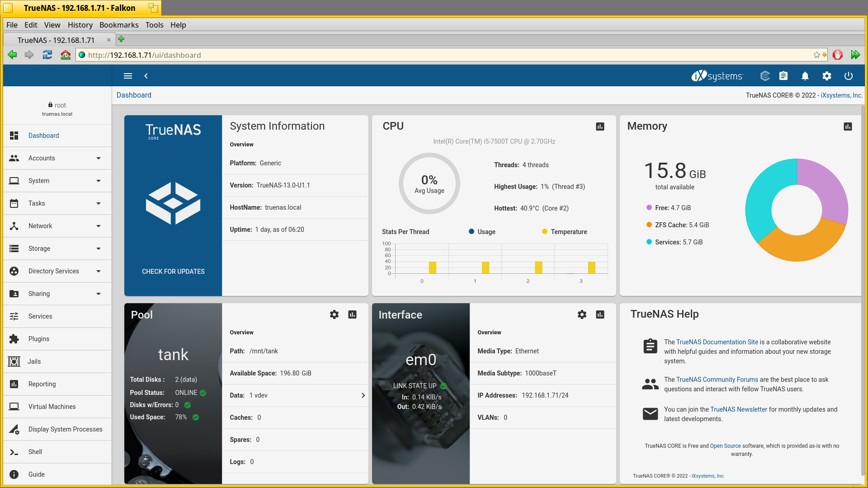Open the TrueCommand status icon
868x488 pixels.
[x=765, y=76]
